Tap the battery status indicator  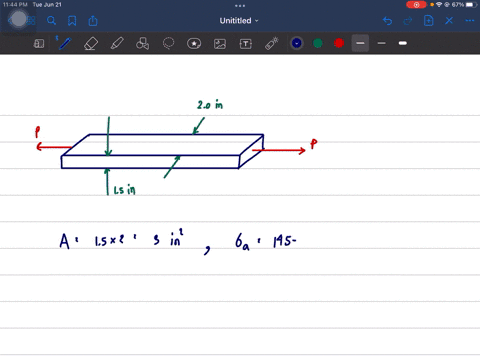471,5
